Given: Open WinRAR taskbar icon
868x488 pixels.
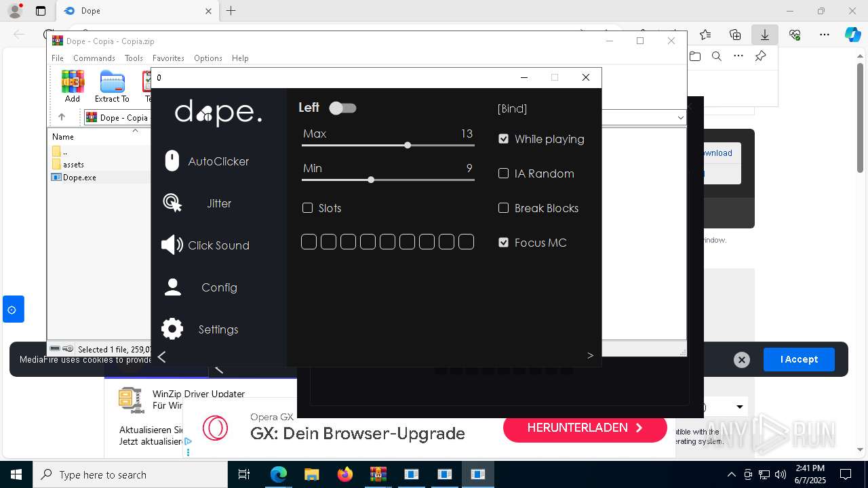Looking at the screenshot, I should pyautogui.click(x=378, y=474).
